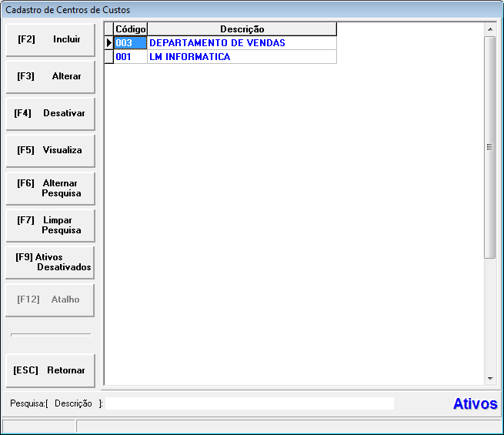
Task: Switch search mode with [F6] Alternar Pesquisa
Action: [x=50, y=189]
